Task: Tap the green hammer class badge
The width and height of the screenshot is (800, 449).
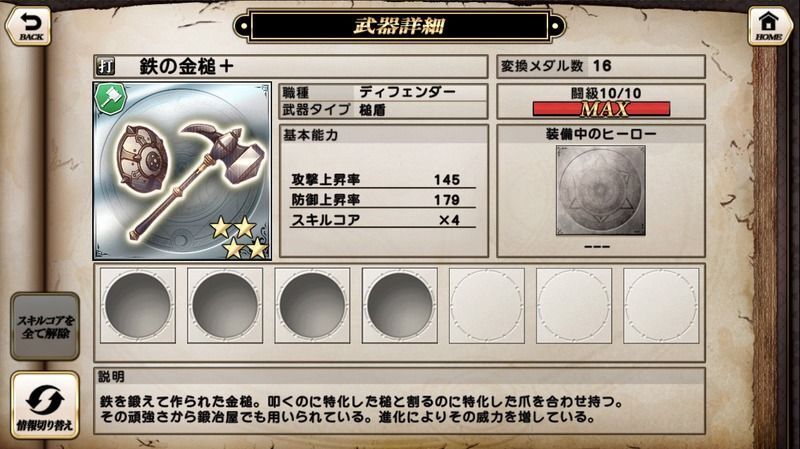Action: 111,98
